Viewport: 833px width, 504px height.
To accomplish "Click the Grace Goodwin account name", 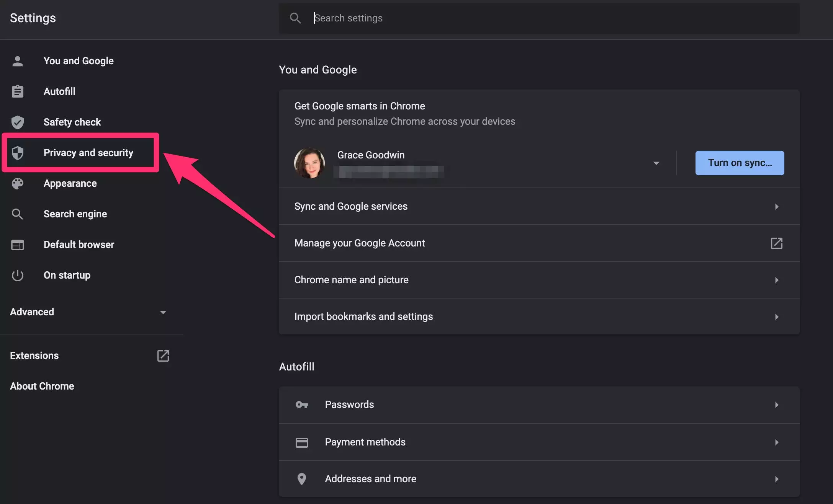I will click(x=371, y=155).
